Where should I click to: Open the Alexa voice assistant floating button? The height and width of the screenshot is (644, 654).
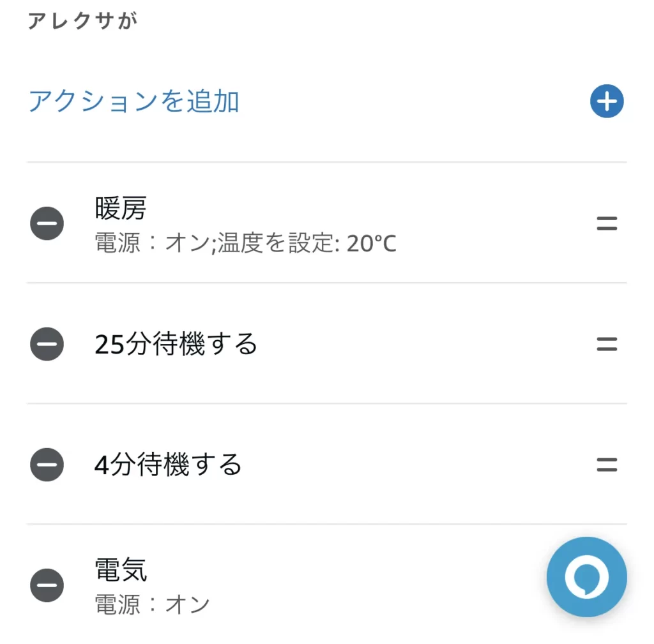click(x=586, y=577)
